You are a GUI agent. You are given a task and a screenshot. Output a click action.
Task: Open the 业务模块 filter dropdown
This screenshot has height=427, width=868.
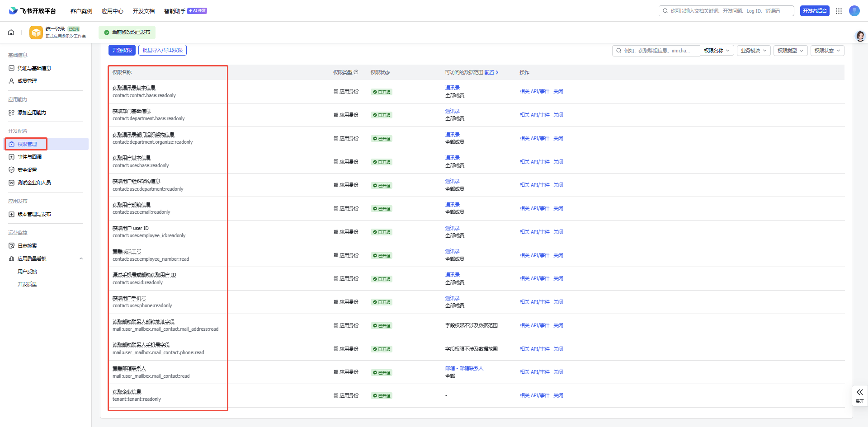753,51
